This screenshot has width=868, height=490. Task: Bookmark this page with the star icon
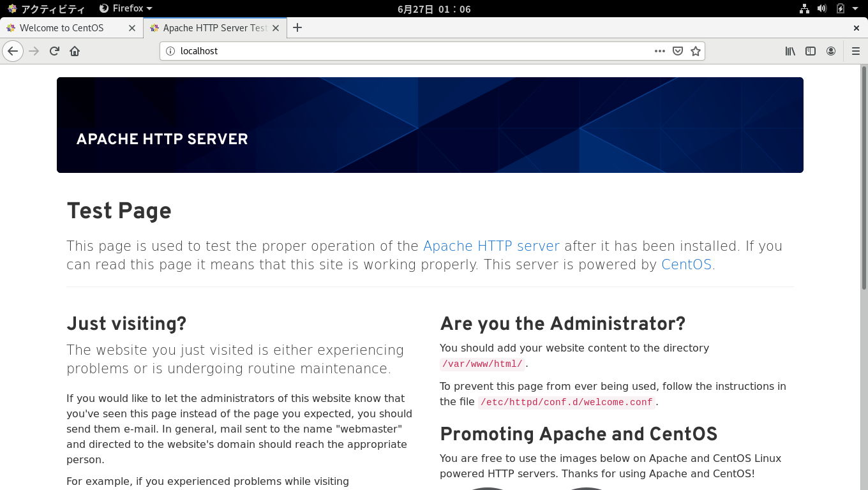tap(695, 51)
